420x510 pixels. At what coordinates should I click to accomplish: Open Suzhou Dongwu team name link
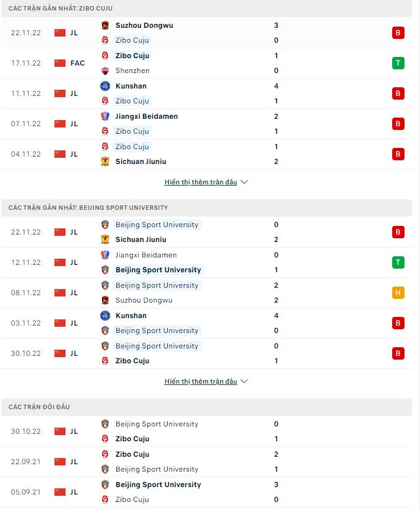pos(144,25)
